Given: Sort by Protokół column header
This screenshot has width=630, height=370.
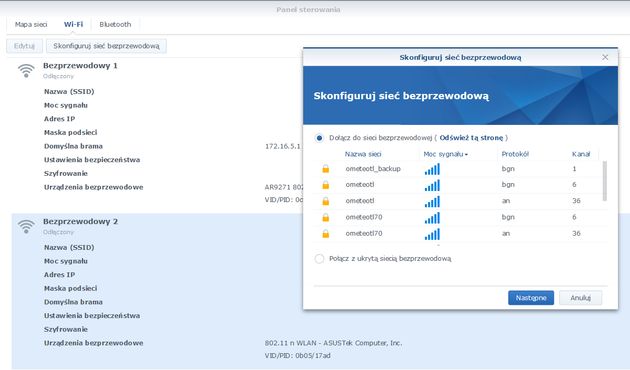Looking at the screenshot, I should (x=515, y=154).
